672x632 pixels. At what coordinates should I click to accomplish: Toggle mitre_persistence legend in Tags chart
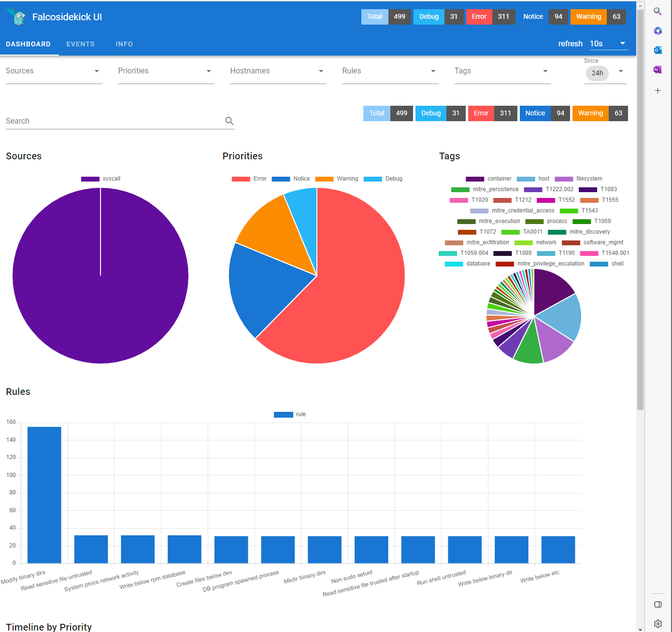click(485, 189)
